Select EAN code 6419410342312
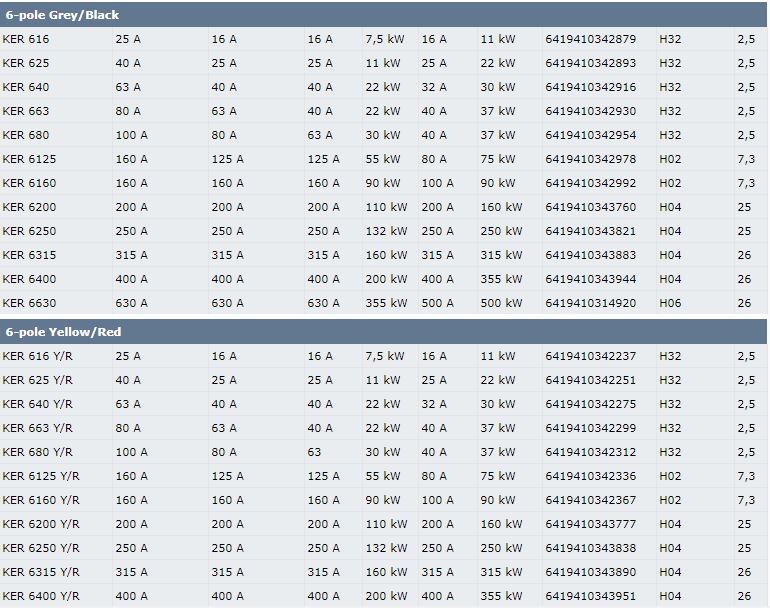The image size is (770, 608). pyautogui.click(x=590, y=452)
